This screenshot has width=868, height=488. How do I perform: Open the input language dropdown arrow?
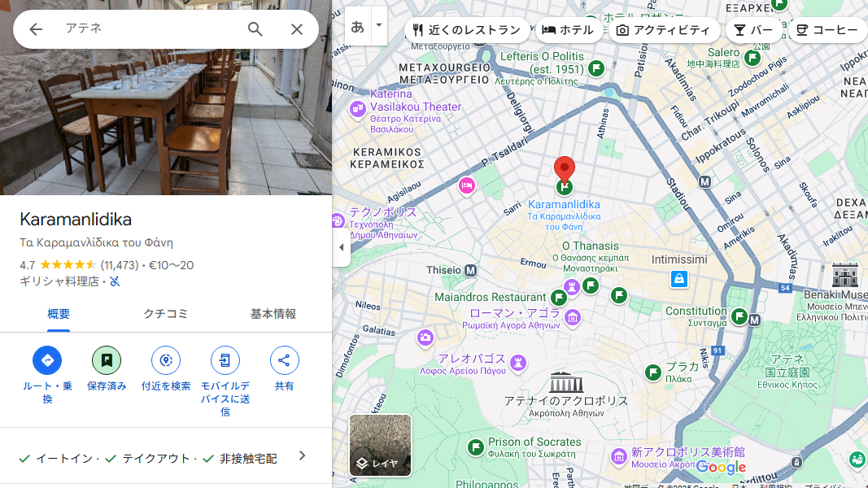(x=379, y=25)
